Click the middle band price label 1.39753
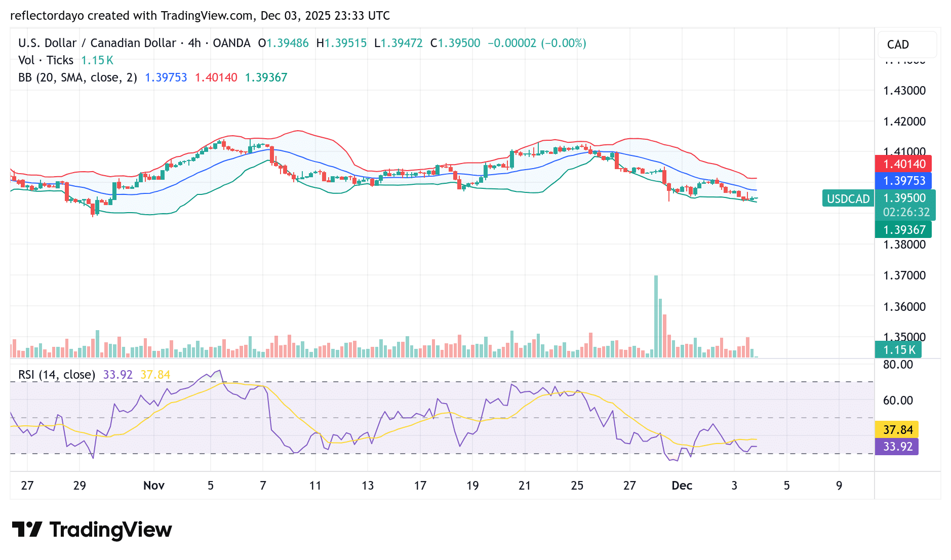 click(904, 181)
